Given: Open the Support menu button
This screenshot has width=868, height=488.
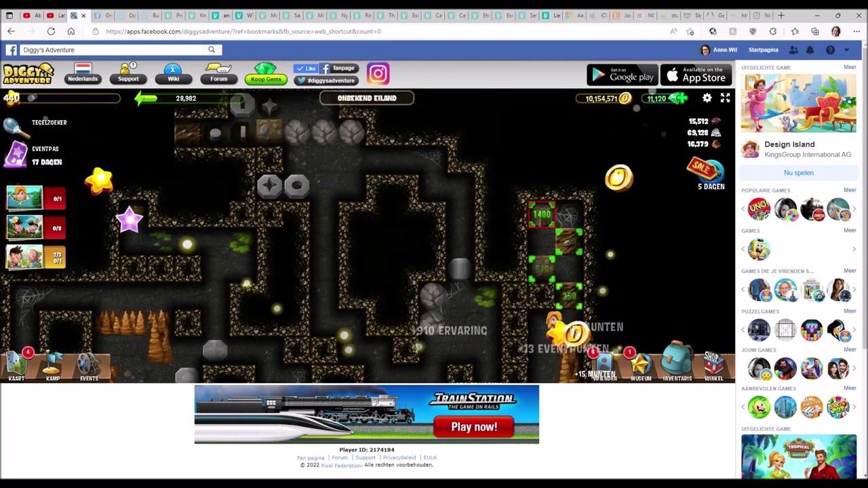Looking at the screenshot, I should point(128,74).
